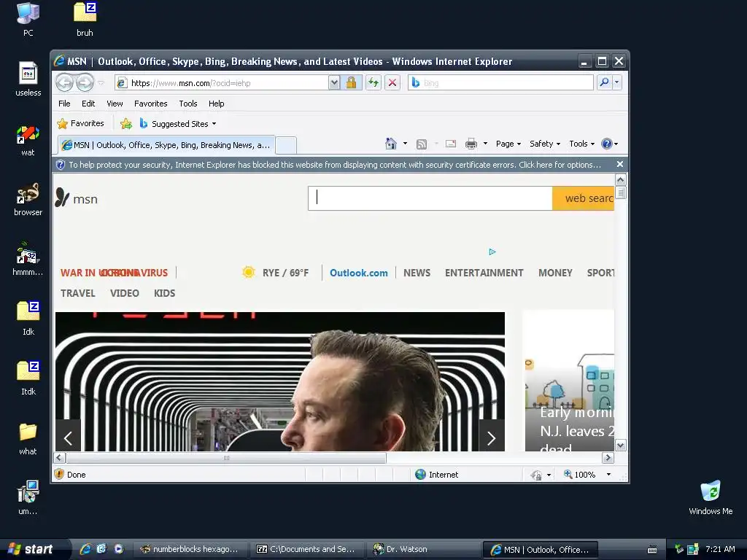Click the status bar privacy icon

tap(536, 475)
